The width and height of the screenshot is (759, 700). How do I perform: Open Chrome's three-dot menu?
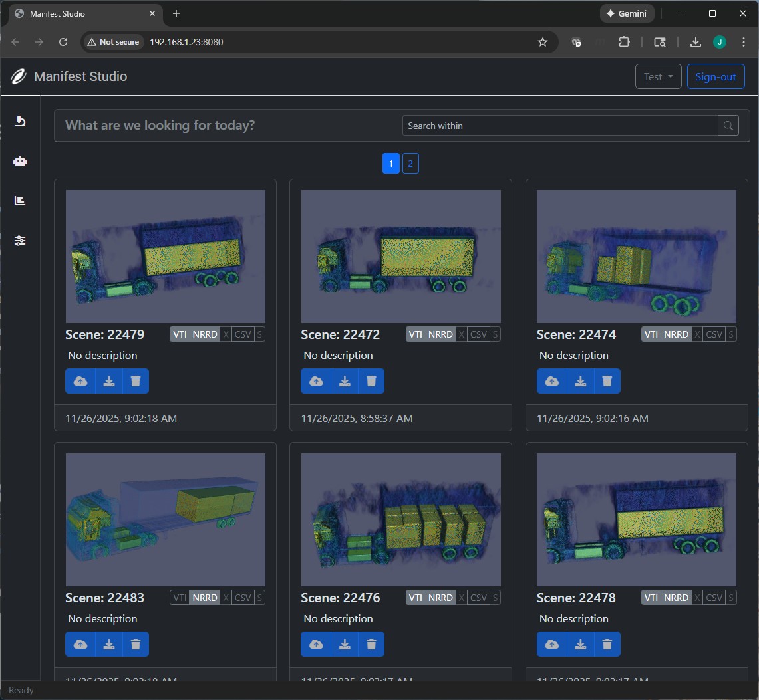(744, 42)
